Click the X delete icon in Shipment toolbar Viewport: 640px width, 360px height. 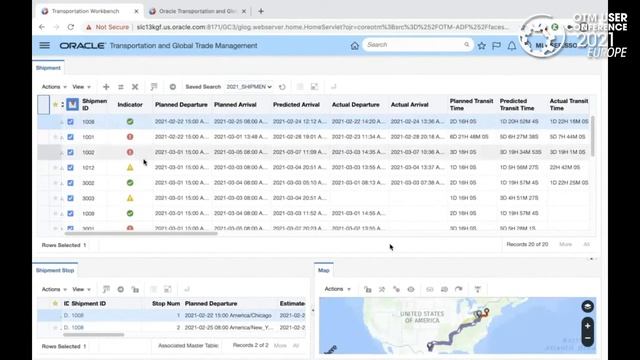(135, 87)
